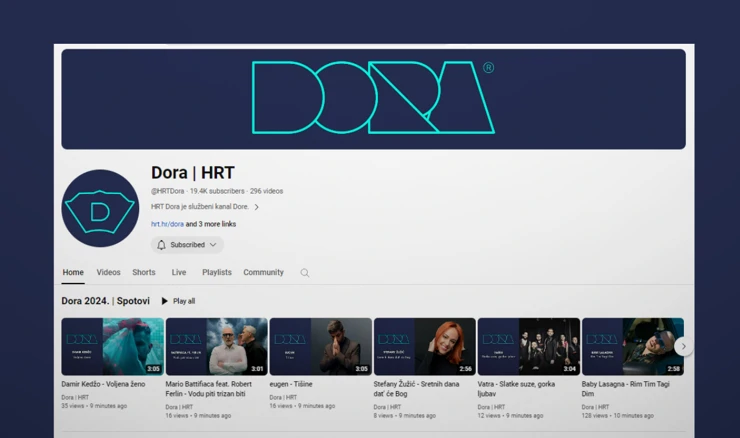Expand the channel description chevron
Viewport: 740px width, 438px height.
click(x=256, y=207)
